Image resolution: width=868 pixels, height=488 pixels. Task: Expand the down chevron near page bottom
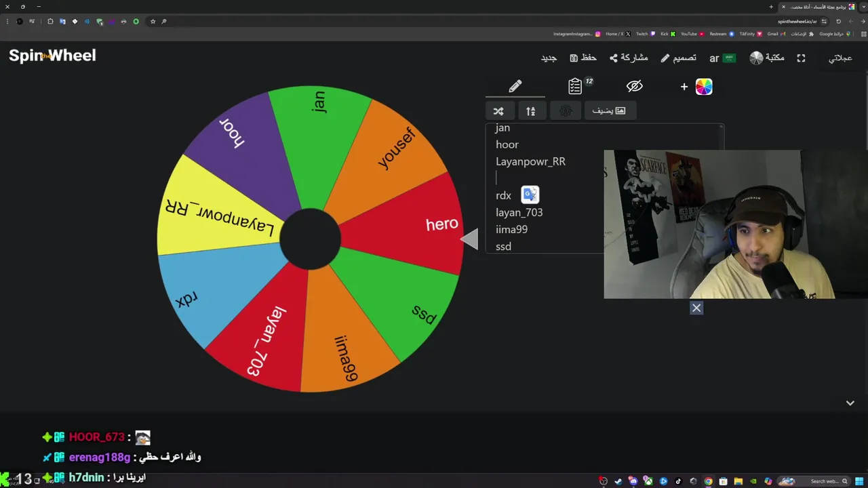click(x=850, y=403)
